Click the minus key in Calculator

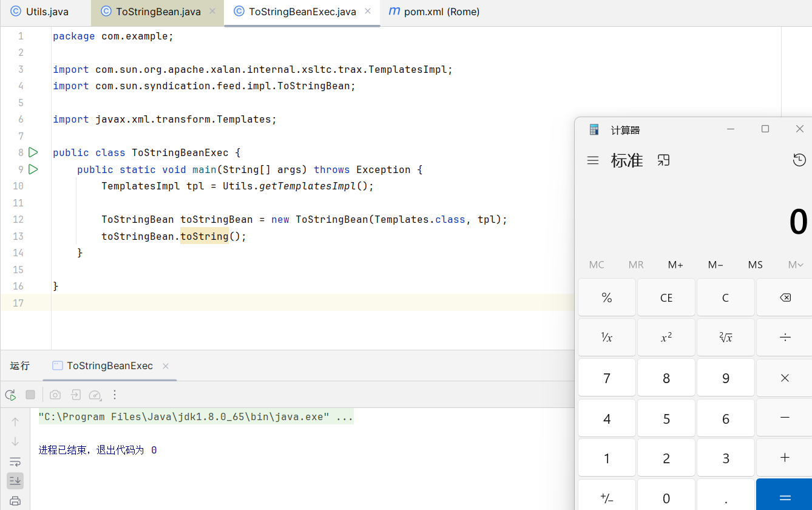tap(785, 418)
